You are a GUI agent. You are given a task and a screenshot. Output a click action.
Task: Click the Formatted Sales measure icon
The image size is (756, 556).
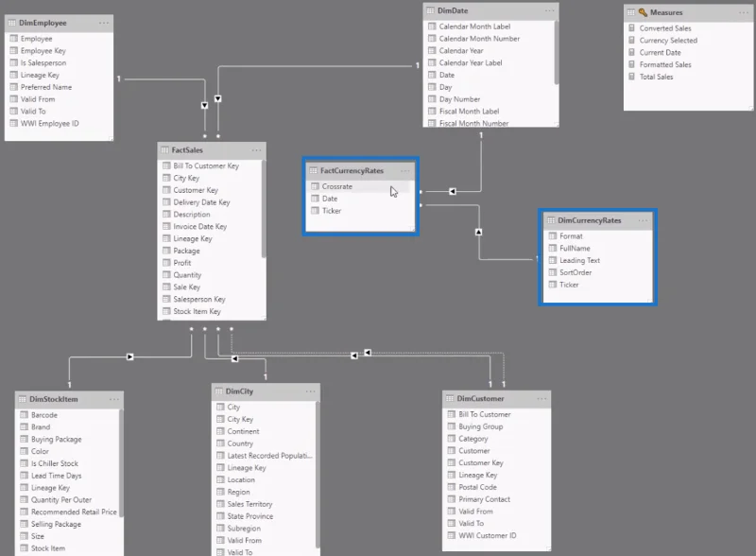point(631,64)
